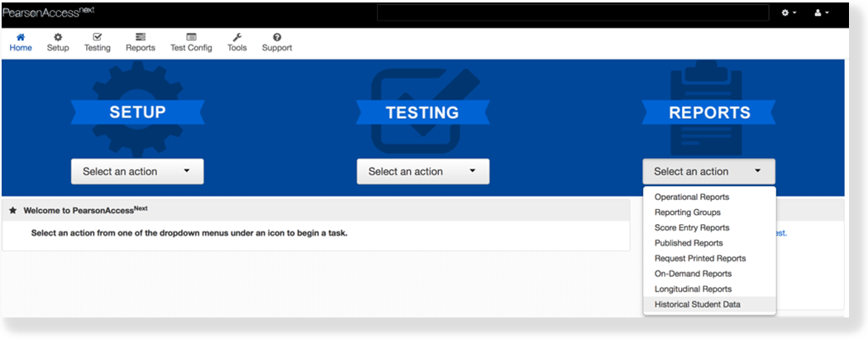Choose Reporting Groups menu entry
Viewport: 868px width, 339px height.
[x=687, y=212]
